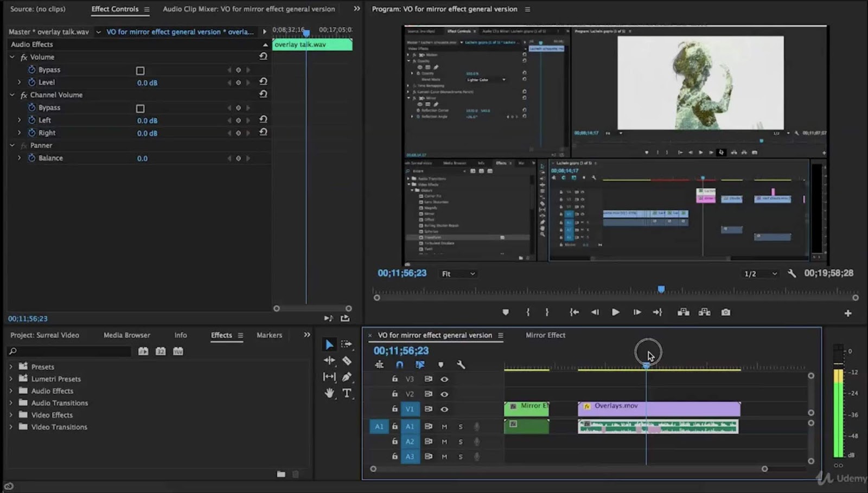Select the Track Select Forward tool
This screenshot has height=493, width=868.
[x=346, y=344]
